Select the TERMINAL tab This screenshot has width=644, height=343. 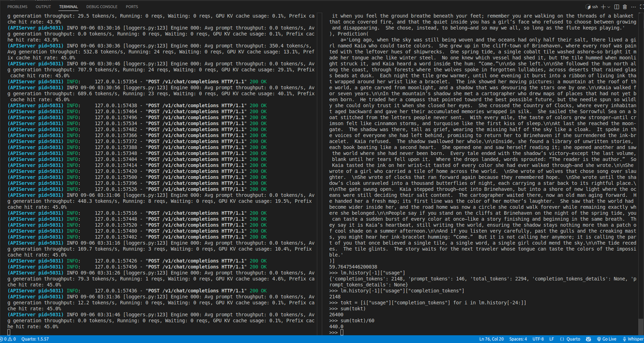69,6
